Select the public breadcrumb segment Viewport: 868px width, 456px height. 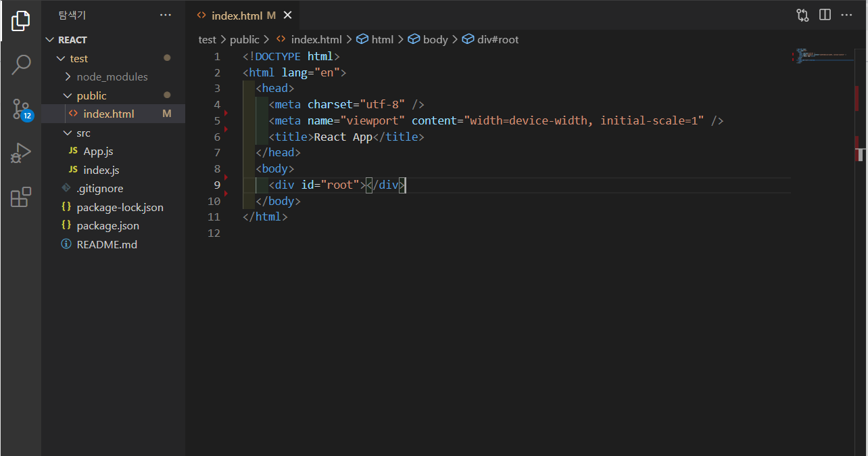[x=245, y=40]
